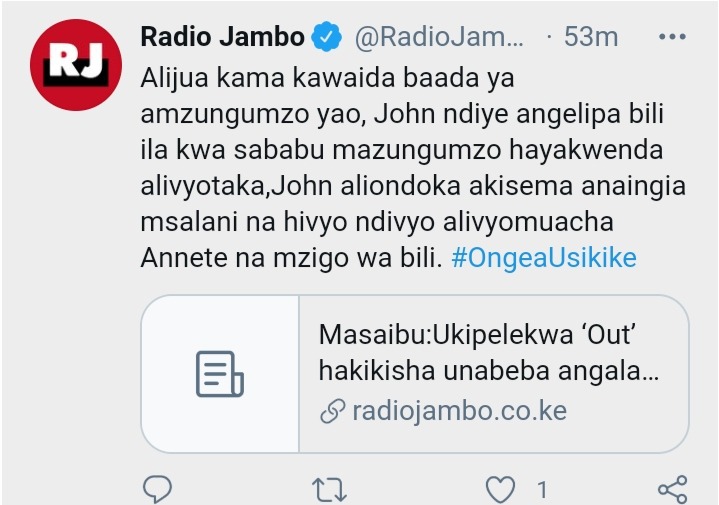Screen dimensions: 719x505
Task: Open the Radio Jambo display name
Action: (x=222, y=36)
